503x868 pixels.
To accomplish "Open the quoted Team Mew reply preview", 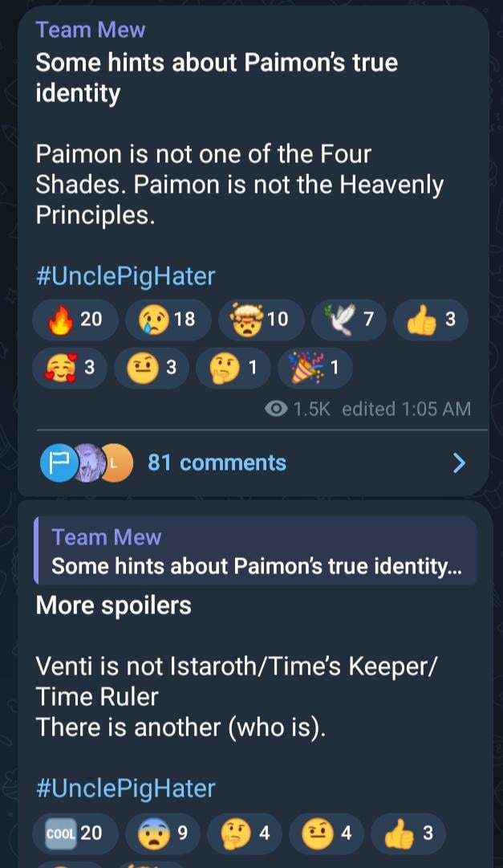I will 255,552.
